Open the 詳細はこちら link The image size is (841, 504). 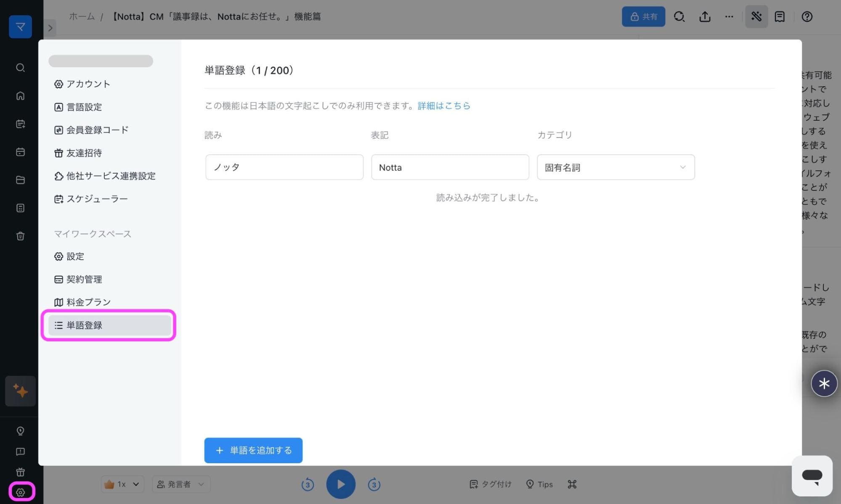(x=444, y=106)
